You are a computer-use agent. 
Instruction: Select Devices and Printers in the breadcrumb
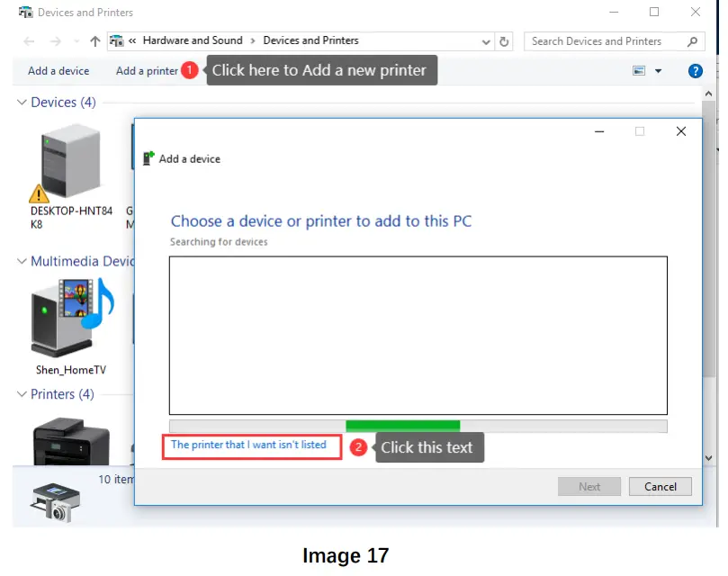pos(310,40)
